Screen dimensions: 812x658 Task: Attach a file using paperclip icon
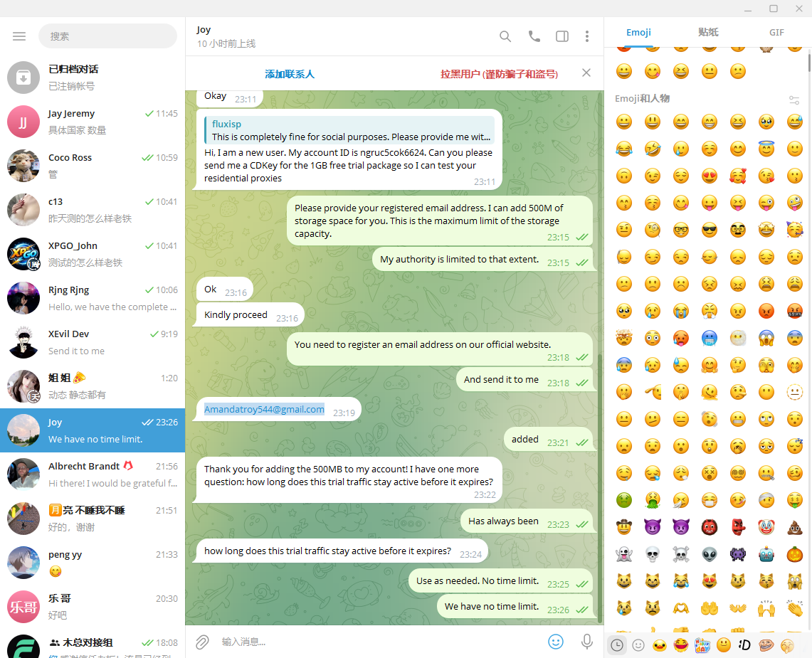pos(202,642)
